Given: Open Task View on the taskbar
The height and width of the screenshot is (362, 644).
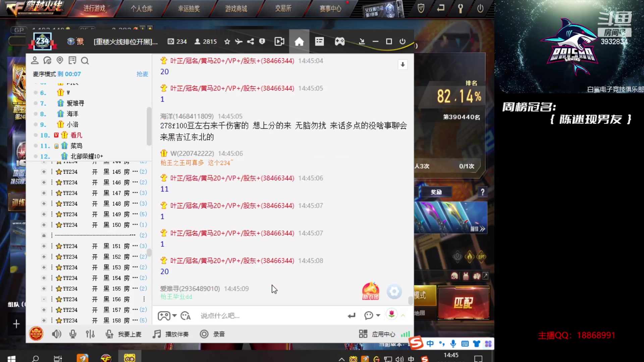Looking at the screenshot, I should pos(58,358).
